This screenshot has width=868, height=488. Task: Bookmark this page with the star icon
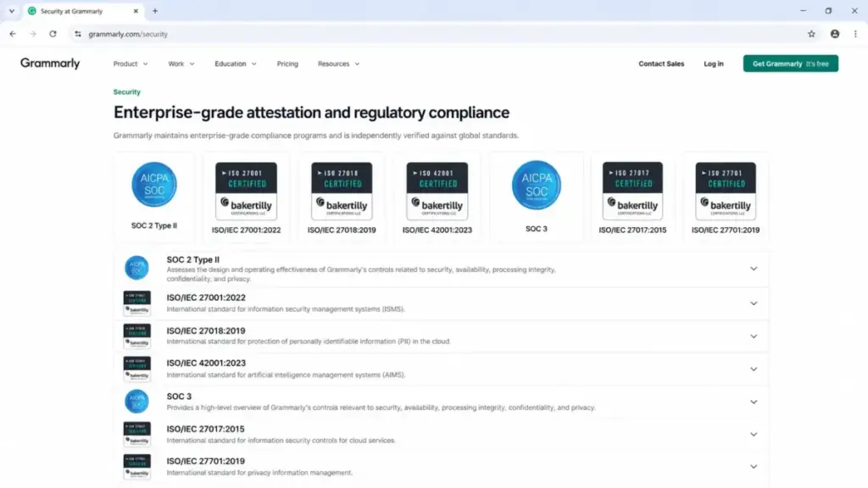811,34
